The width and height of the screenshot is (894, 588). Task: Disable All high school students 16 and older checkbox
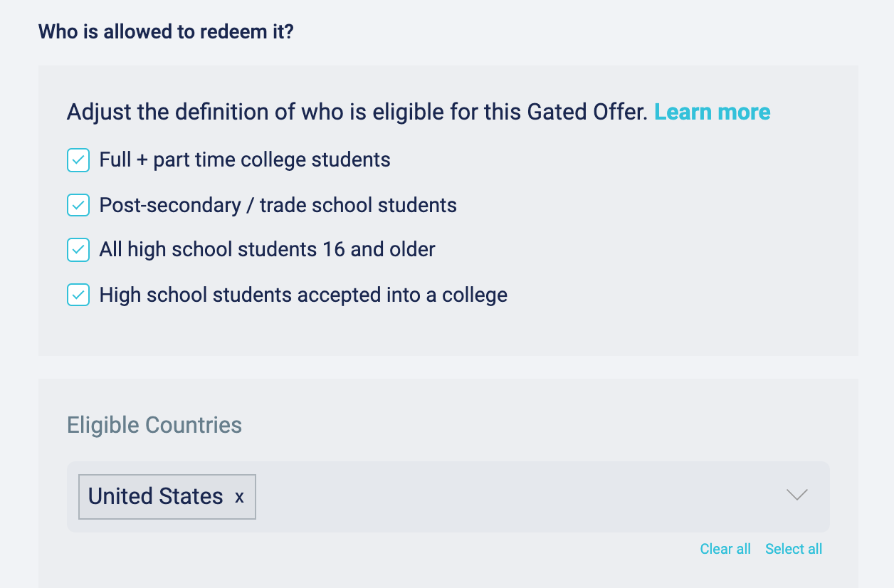[x=78, y=250]
